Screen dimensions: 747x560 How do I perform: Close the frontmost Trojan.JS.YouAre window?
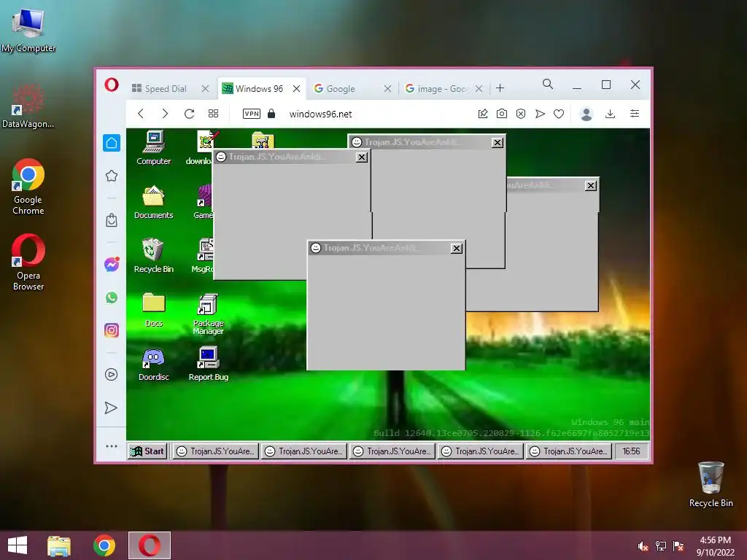click(457, 248)
